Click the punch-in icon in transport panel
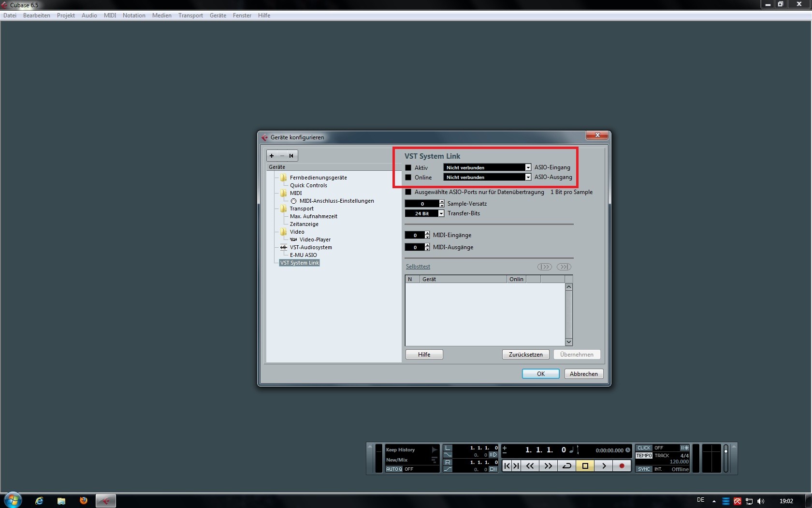 coord(448,455)
